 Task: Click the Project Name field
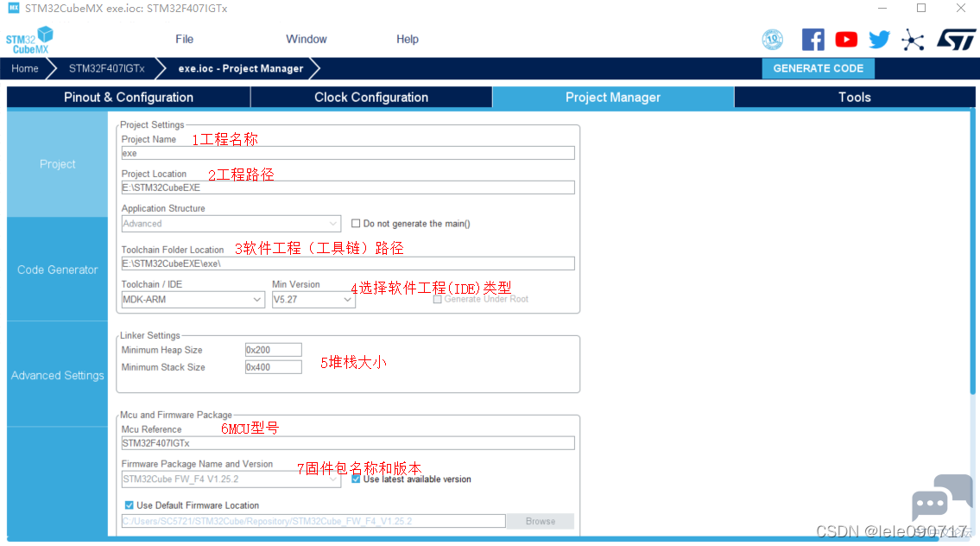pos(348,153)
